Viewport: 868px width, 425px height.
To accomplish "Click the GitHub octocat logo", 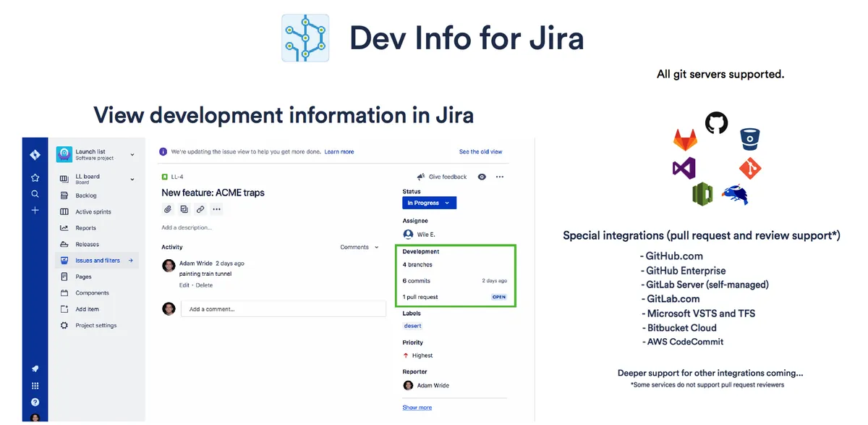I will (716, 122).
